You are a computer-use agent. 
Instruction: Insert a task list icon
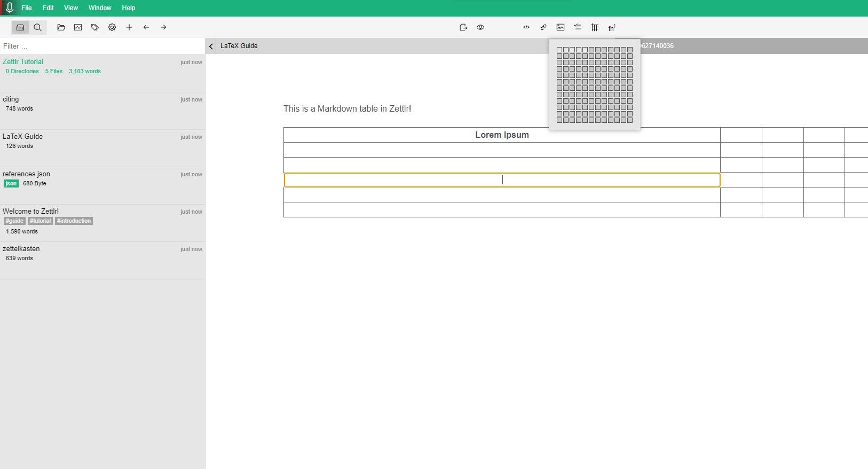point(578,27)
